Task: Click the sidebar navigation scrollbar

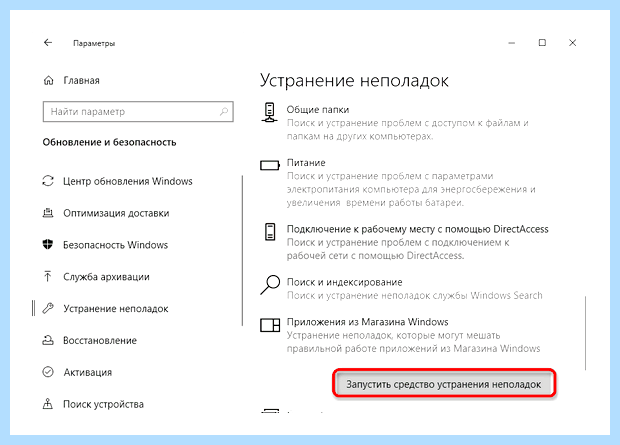Action: (x=242, y=251)
